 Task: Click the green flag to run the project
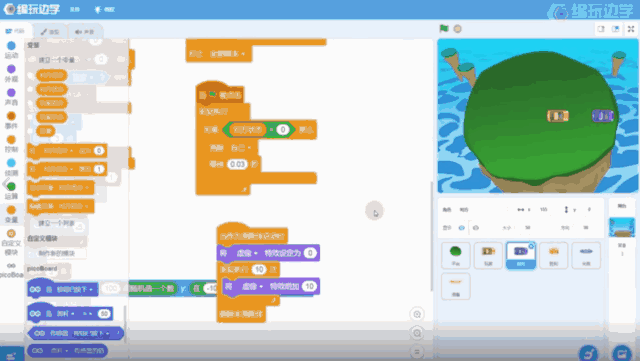coord(444,29)
